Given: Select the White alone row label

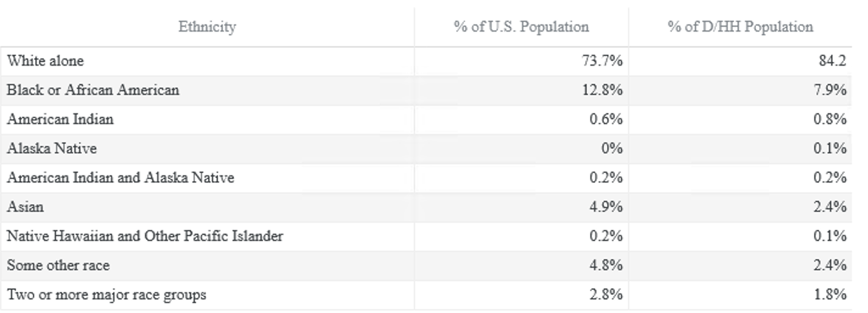Looking at the screenshot, I should [45, 61].
